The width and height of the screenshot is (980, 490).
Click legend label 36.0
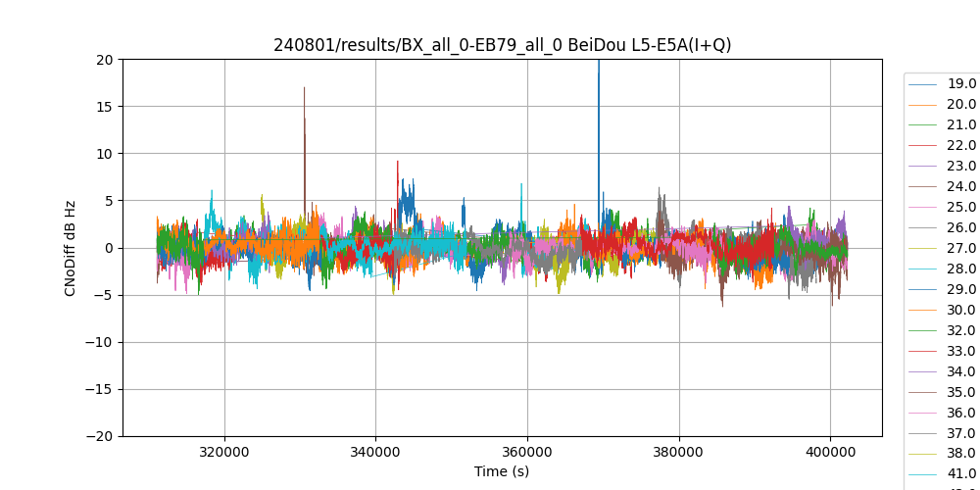pos(960,414)
